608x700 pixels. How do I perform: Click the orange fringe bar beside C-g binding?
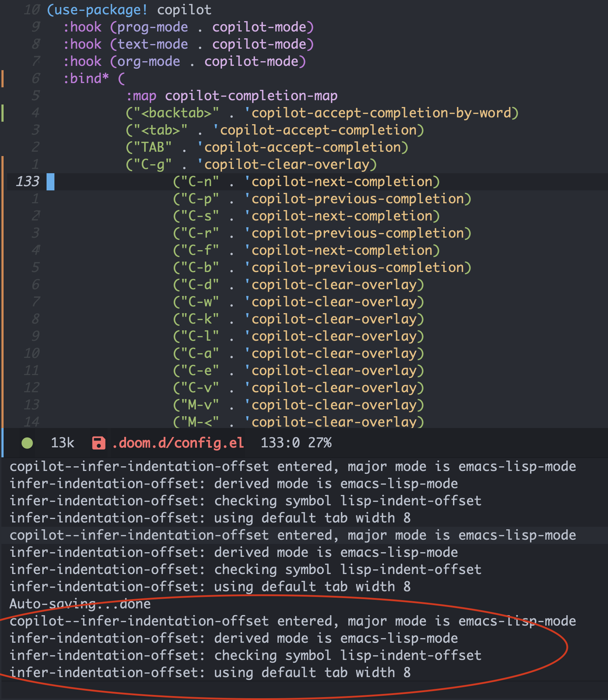pos(3,164)
